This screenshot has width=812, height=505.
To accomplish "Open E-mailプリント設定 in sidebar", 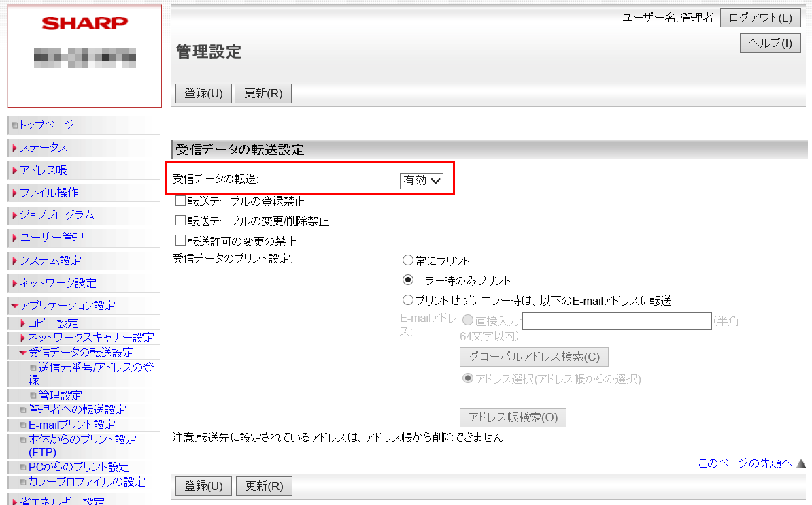I will 71,425.
